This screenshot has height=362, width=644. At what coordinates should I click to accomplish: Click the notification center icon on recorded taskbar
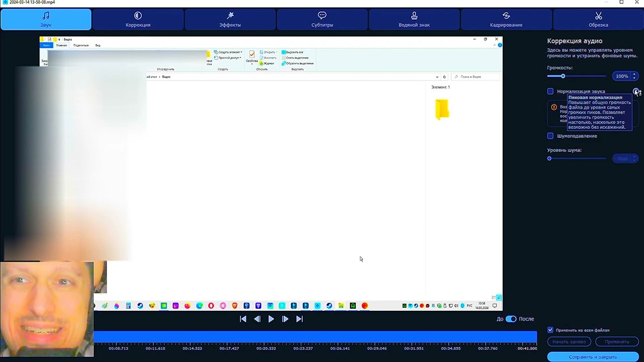click(495, 306)
